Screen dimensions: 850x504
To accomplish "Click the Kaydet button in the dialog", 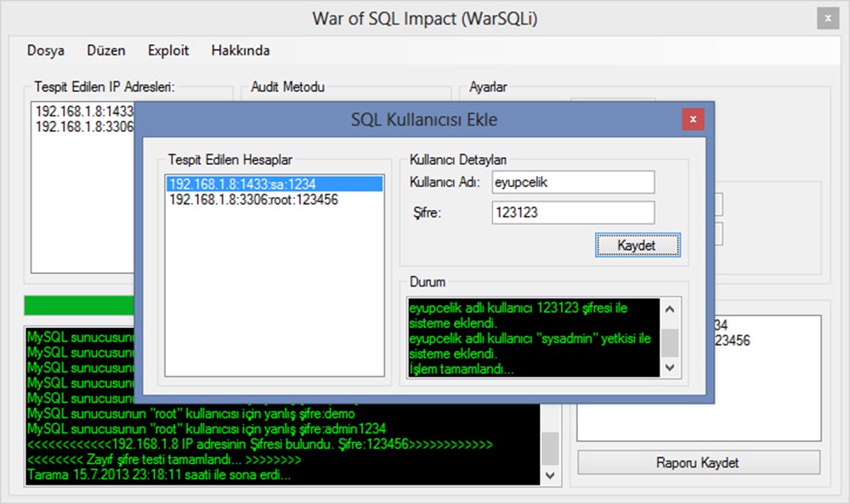I will click(x=637, y=246).
